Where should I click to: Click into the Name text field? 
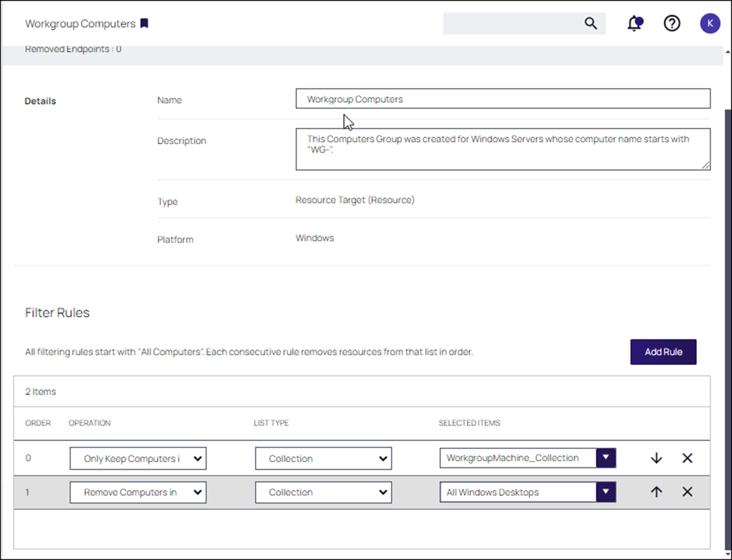tap(502, 99)
